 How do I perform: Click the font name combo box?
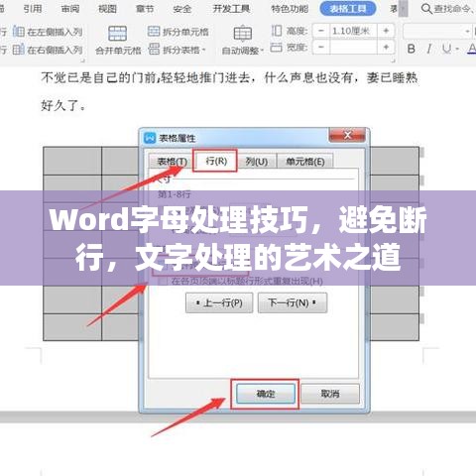point(437,32)
